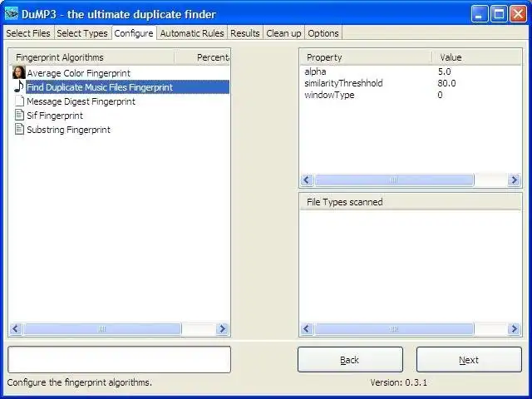
Task: Click the Property column header
Action: click(x=366, y=57)
